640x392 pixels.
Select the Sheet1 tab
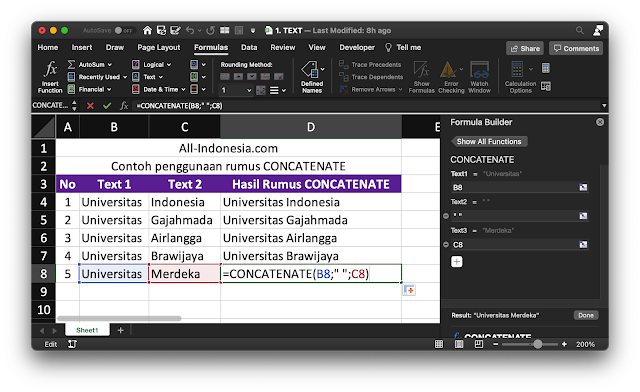87,330
